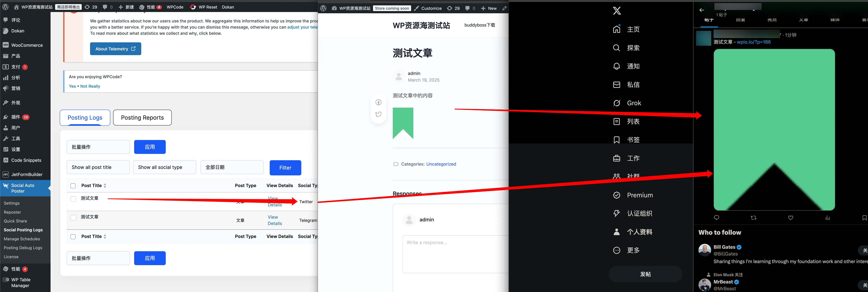
Task: Open the wpio.io/?p=186 link in tweet
Action: tap(754, 42)
